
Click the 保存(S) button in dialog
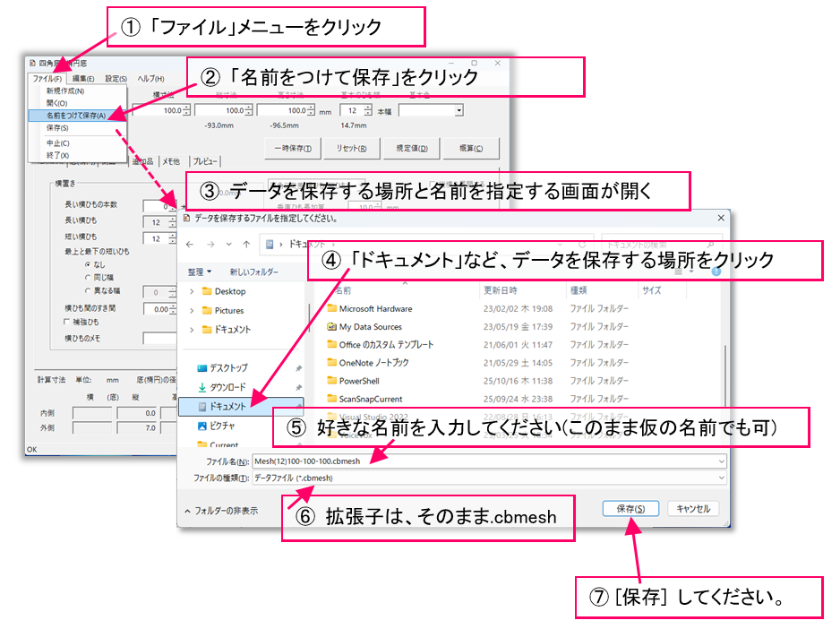630,509
